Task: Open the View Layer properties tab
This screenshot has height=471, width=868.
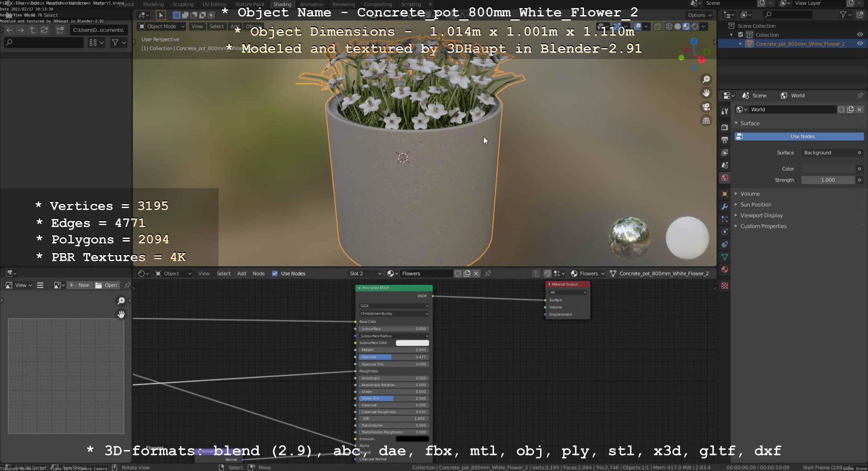Action: tap(725, 152)
